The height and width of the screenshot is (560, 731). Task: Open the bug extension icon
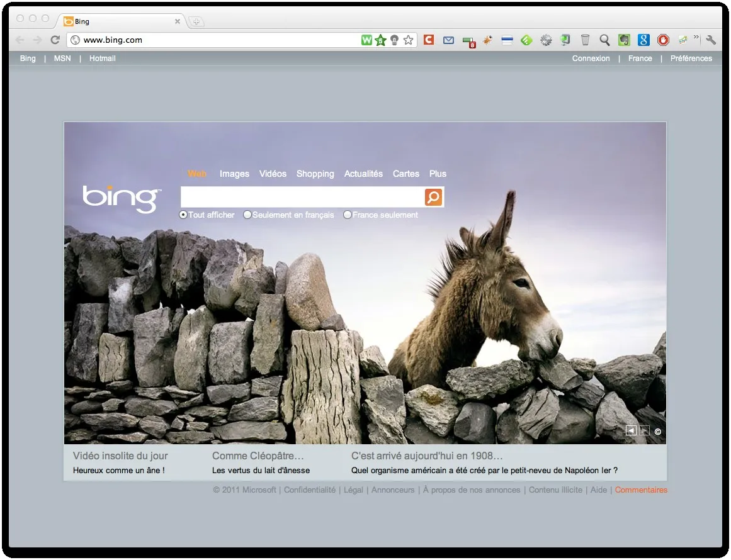[487, 40]
